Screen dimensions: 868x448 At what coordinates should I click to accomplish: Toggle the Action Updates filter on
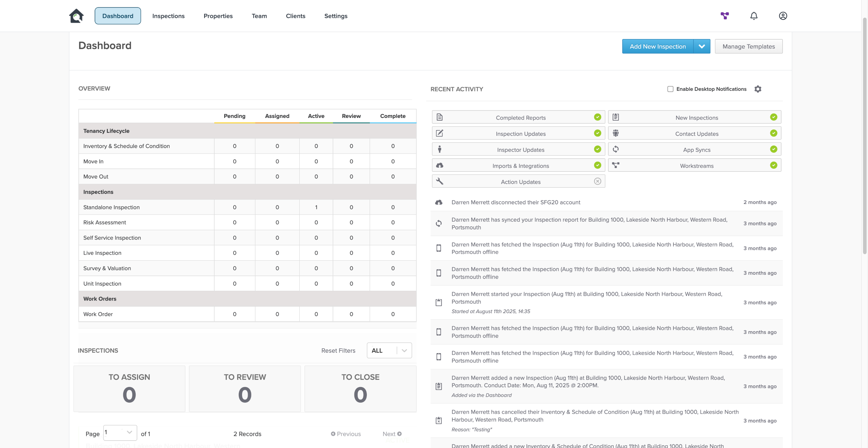[x=597, y=181]
